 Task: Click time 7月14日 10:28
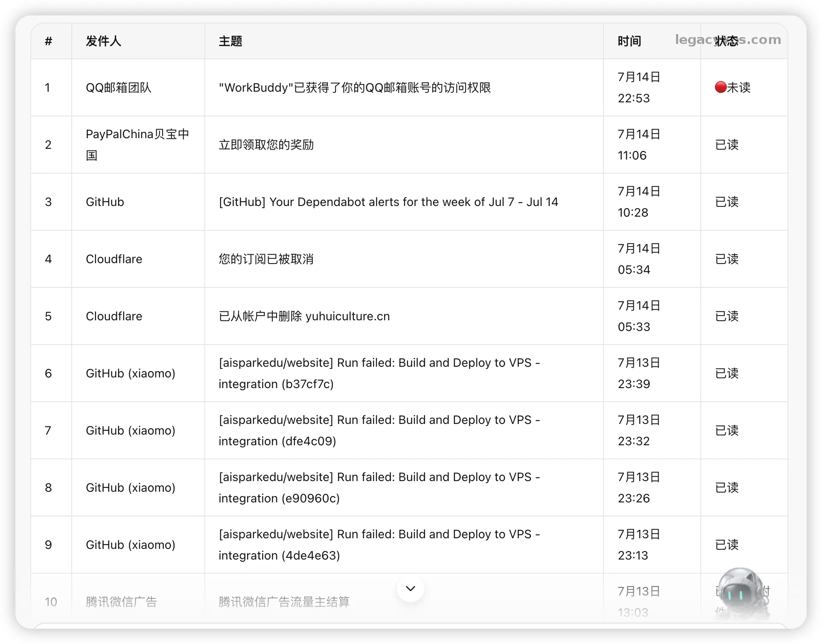pos(639,202)
